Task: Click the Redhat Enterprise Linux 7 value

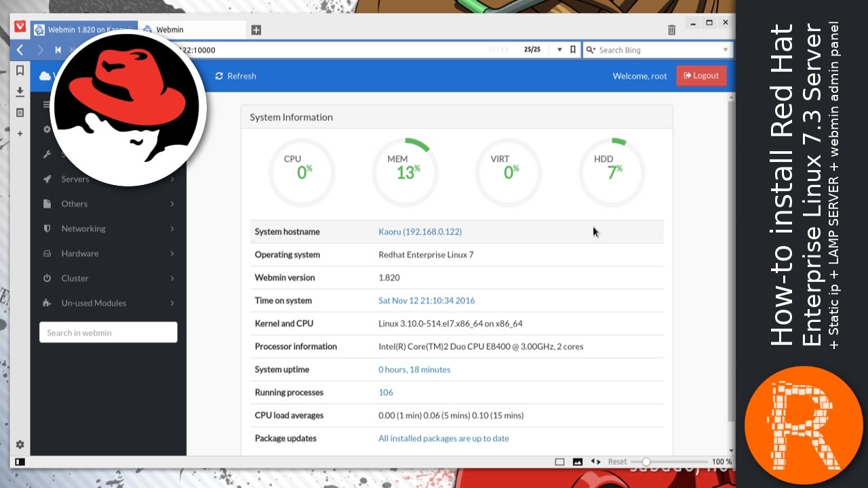Action: click(x=426, y=255)
